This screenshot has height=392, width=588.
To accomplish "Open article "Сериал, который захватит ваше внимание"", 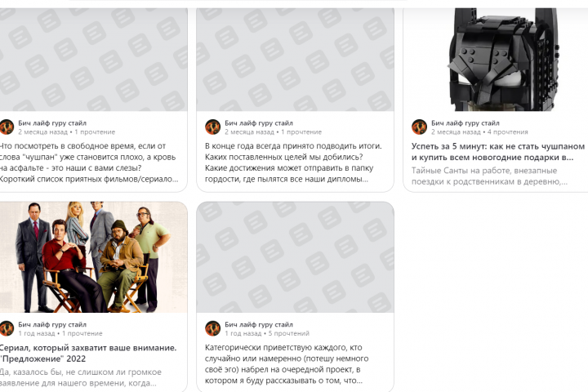I will tap(88, 353).
